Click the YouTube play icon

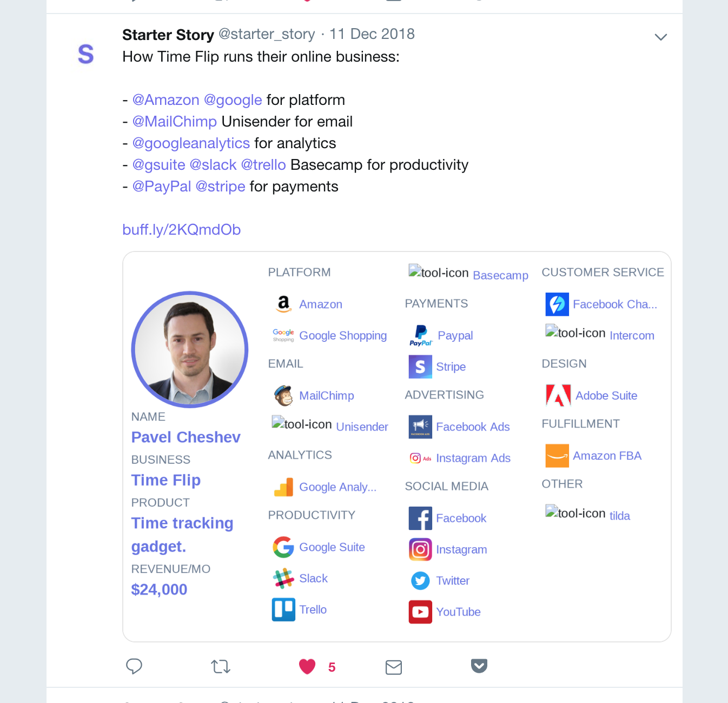(420, 612)
